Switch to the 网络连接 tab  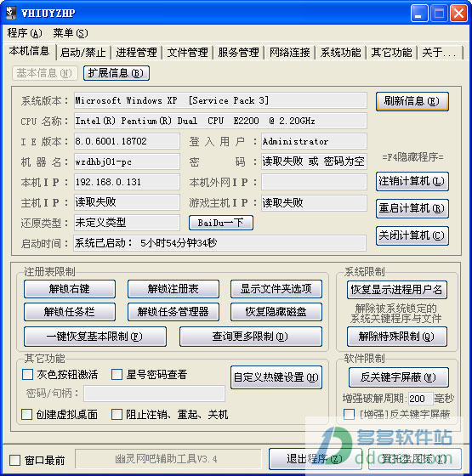pyautogui.click(x=289, y=53)
